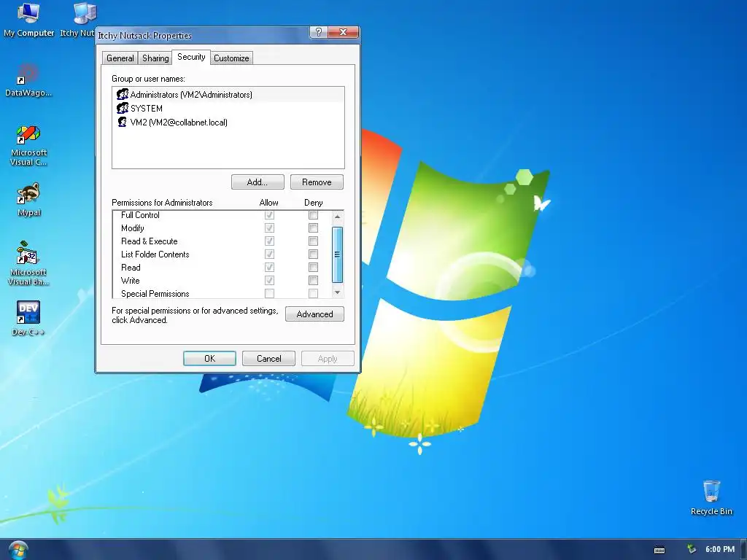Select the Recycle Bin icon
This screenshot has height=560, width=747.
click(x=711, y=497)
